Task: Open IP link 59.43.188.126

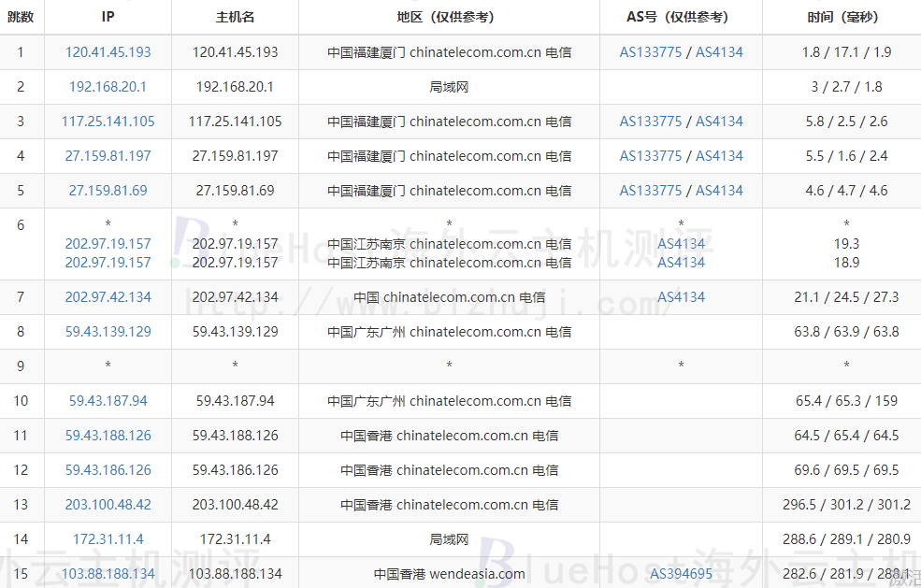Action: point(108,436)
